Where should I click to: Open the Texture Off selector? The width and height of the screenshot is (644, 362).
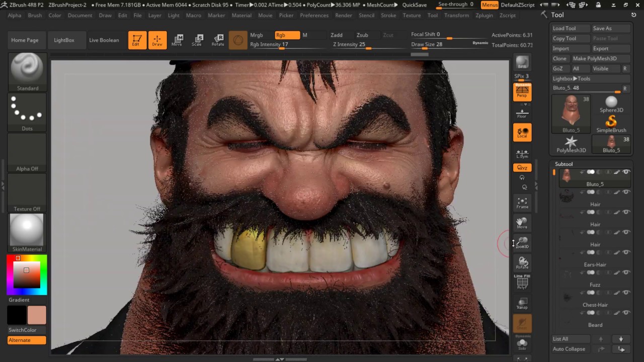point(27,193)
